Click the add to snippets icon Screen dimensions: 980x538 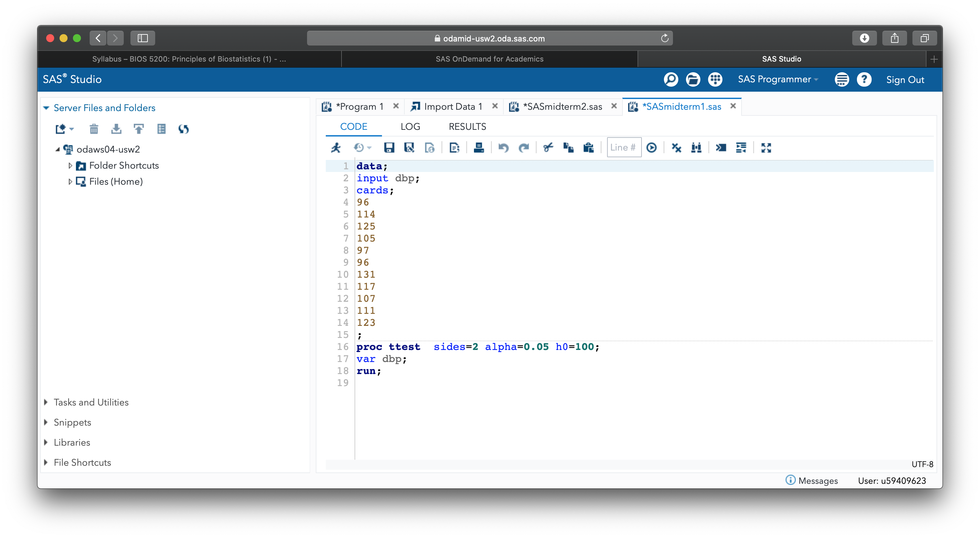pyautogui.click(x=454, y=148)
